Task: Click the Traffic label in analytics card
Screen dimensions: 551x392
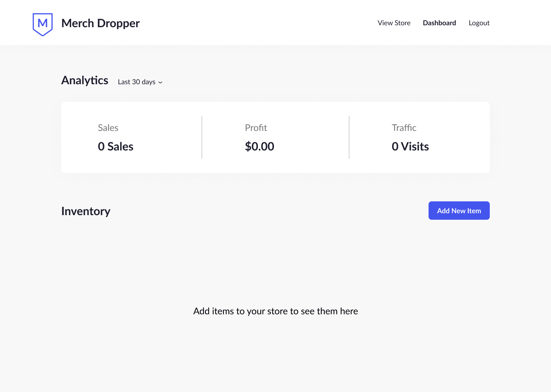Action: 404,128
